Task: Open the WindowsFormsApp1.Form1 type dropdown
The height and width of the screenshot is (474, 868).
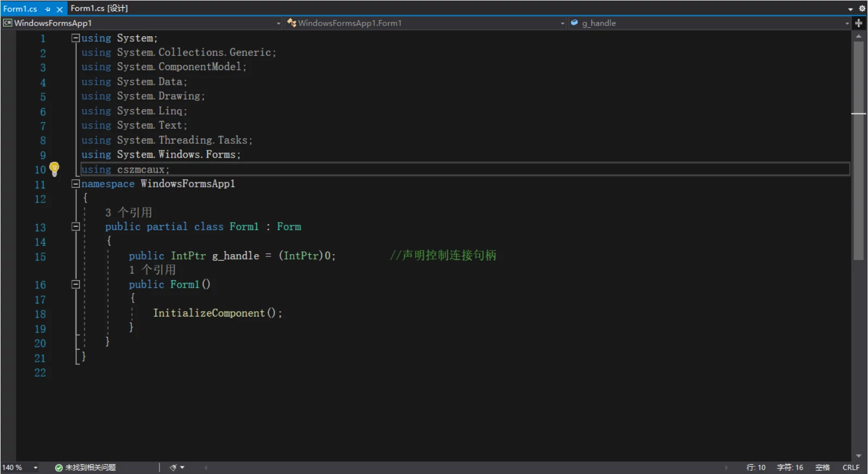Action: click(x=562, y=23)
